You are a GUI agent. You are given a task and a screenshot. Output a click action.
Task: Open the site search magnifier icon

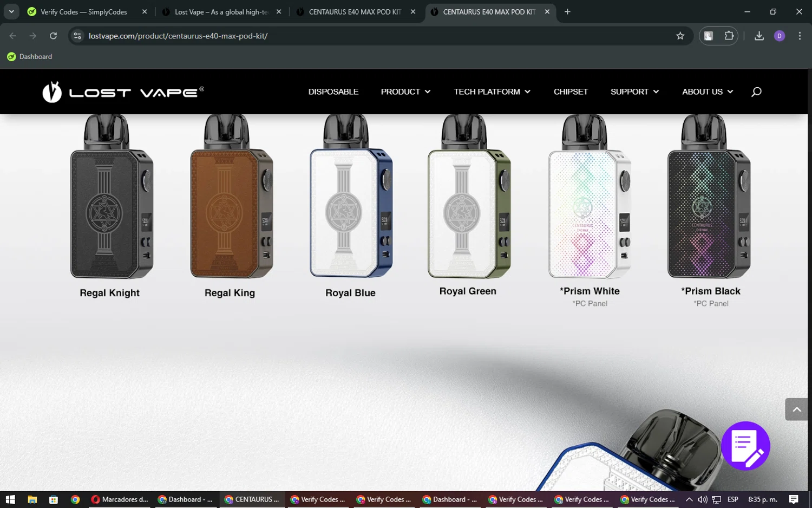tap(756, 92)
